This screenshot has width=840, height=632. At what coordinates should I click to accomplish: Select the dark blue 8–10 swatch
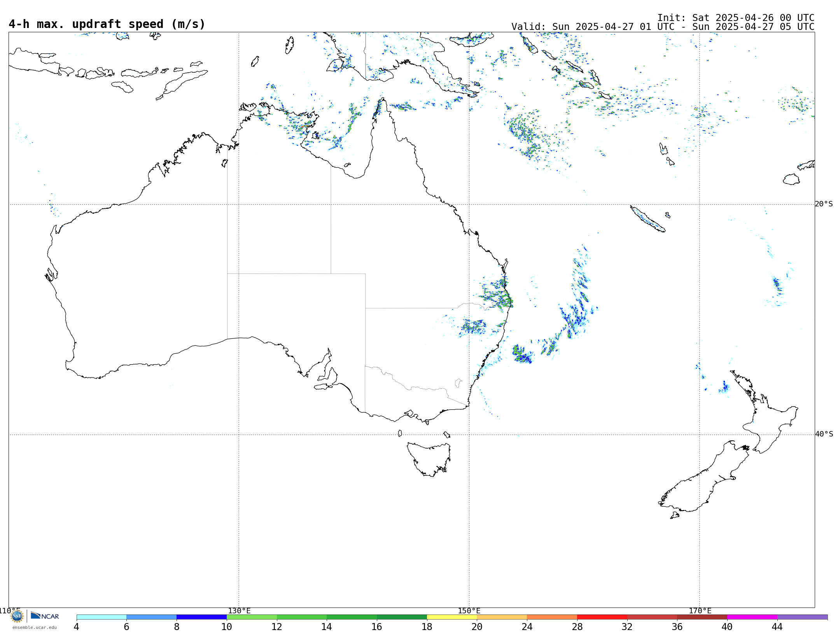tap(201, 617)
